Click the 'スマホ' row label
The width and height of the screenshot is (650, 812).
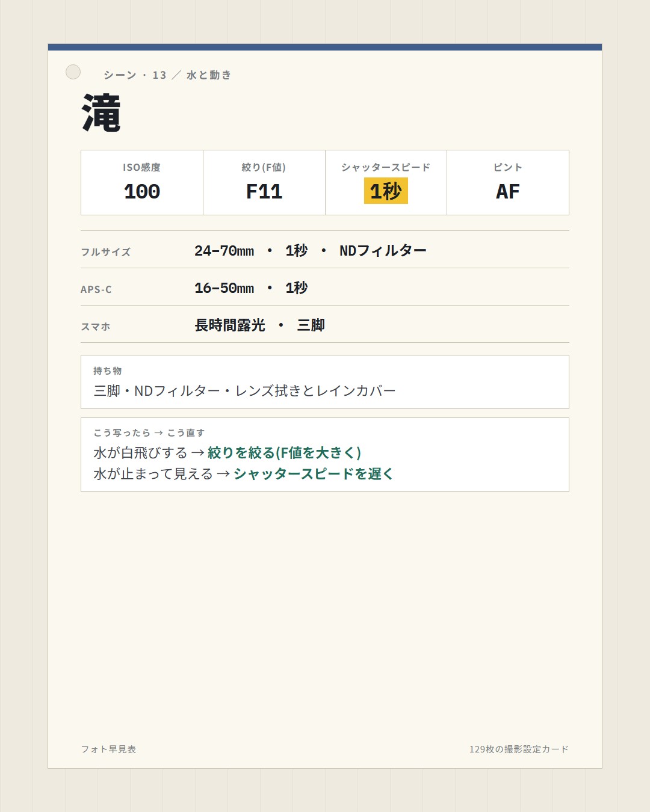tap(96, 327)
